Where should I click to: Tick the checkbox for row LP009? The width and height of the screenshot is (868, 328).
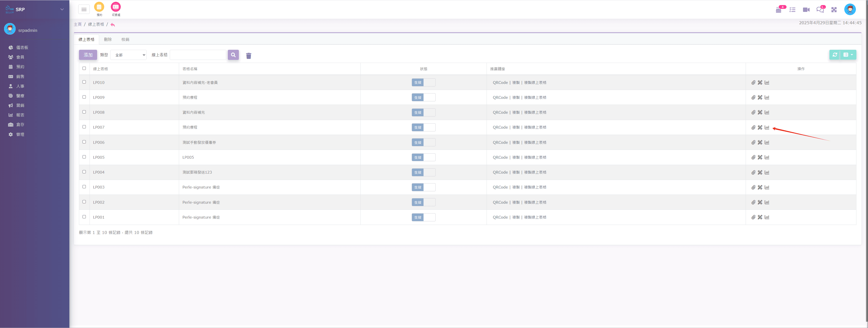click(x=84, y=97)
